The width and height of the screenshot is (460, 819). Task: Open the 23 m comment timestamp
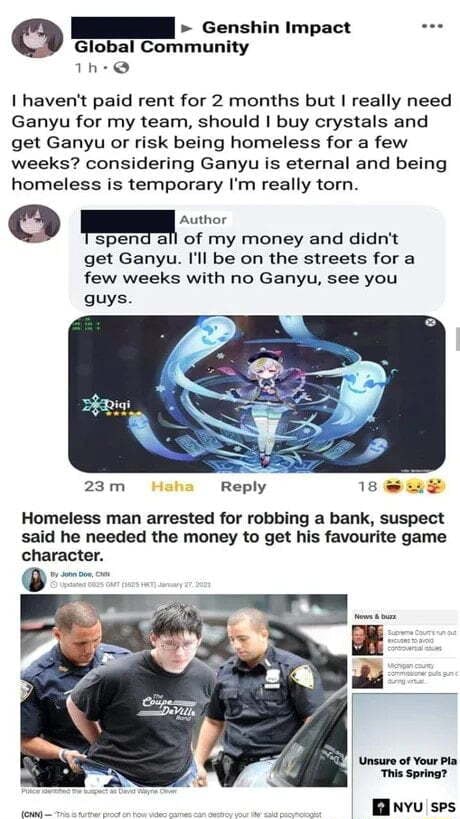coord(104,487)
